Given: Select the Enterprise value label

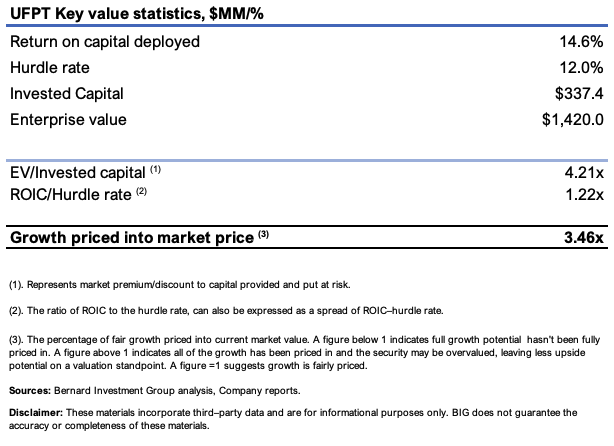Looking at the screenshot, I should [68, 120].
